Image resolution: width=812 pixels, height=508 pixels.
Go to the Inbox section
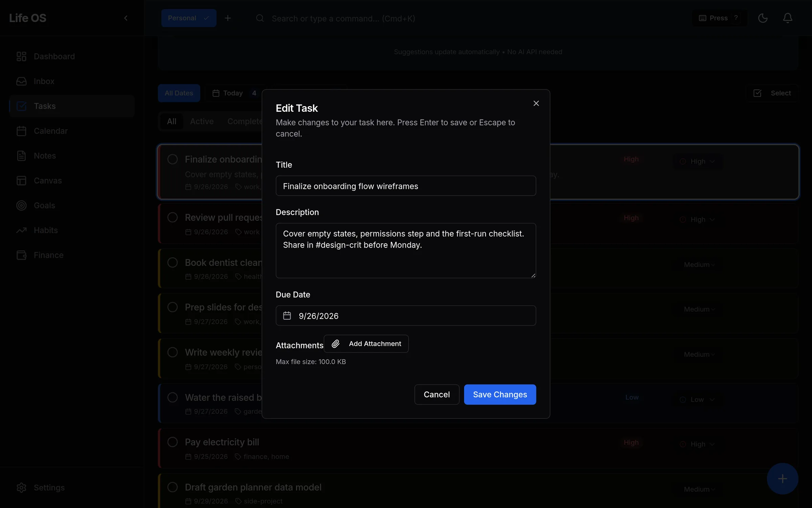tap(72, 81)
